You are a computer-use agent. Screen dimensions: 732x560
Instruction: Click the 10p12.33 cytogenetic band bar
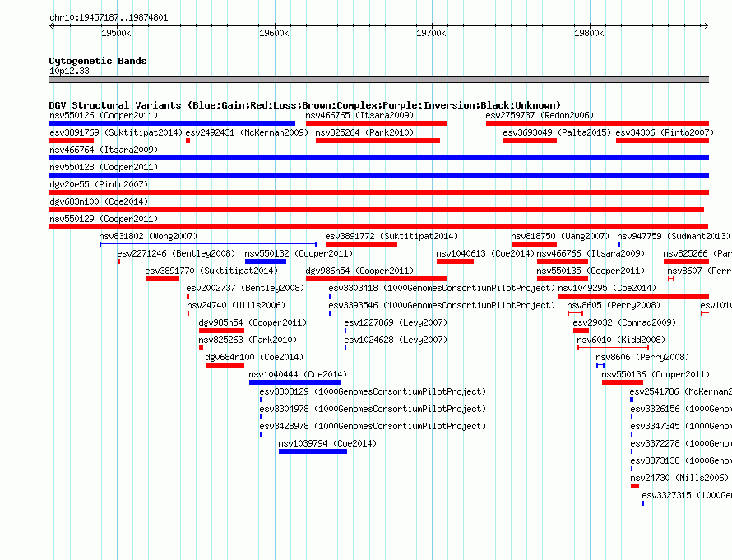click(378, 80)
